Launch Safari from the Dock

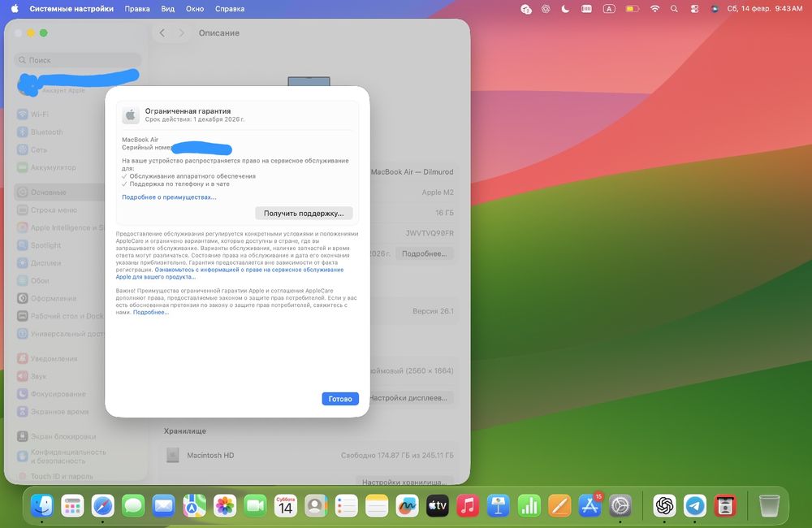click(103, 505)
